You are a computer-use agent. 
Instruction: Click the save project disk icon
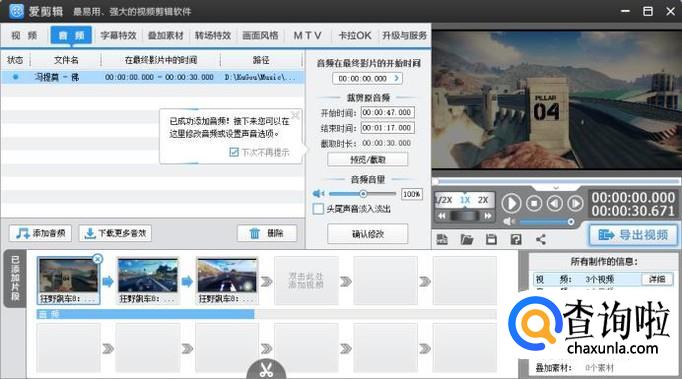(x=491, y=239)
